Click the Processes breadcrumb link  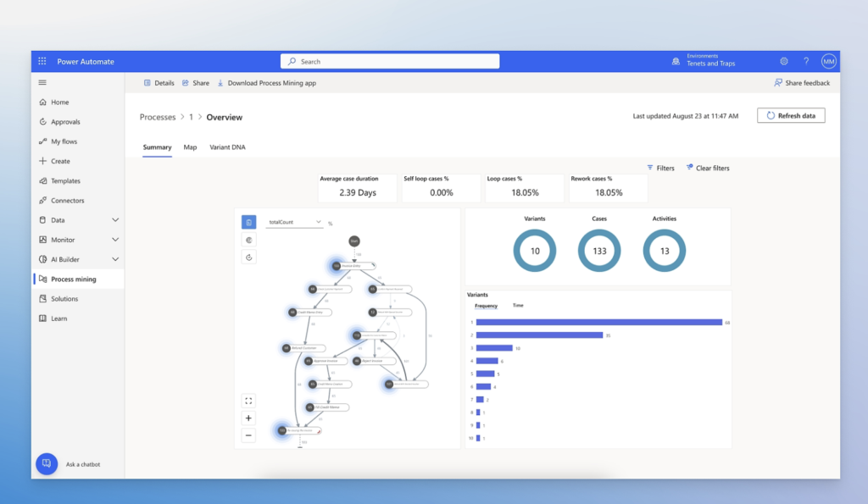(x=157, y=117)
